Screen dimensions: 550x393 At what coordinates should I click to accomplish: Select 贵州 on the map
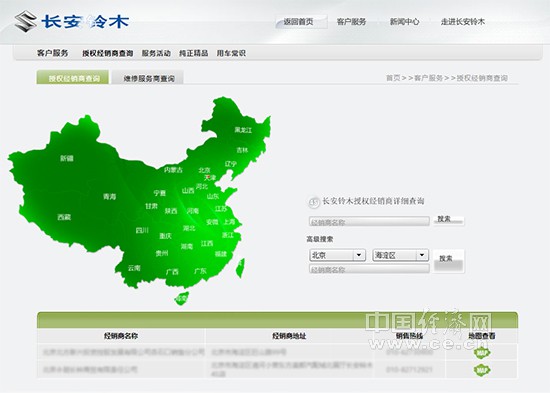click(x=162, y=253)
